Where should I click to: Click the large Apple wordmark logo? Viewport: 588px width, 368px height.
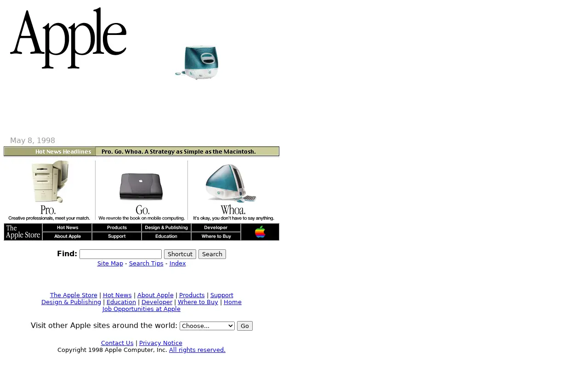[x=68, y=38]
